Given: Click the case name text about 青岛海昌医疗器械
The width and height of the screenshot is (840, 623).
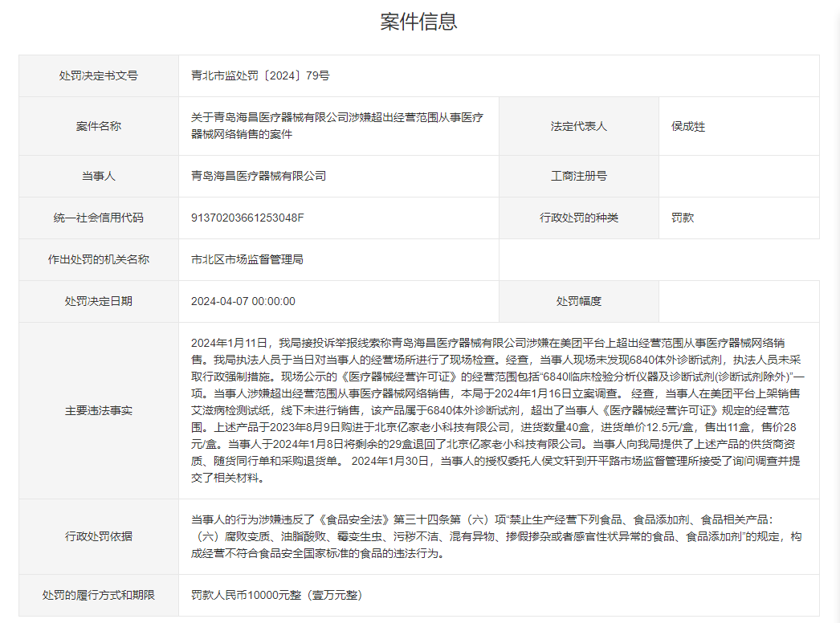Looking at the screenshot, I should (337, 126).
